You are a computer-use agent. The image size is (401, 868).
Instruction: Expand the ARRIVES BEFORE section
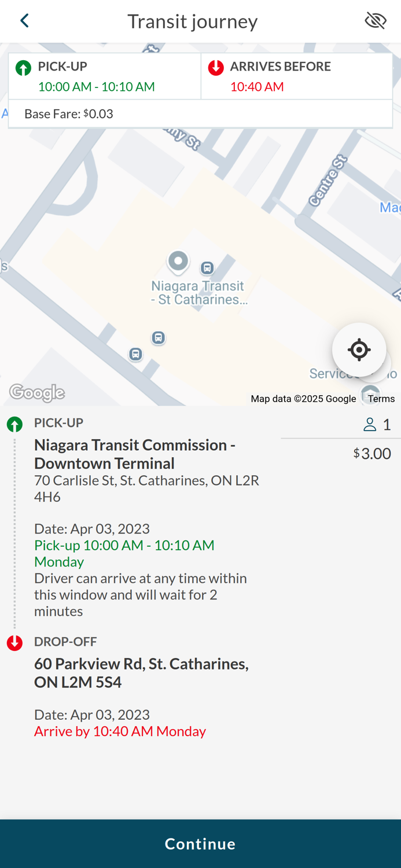296,76
